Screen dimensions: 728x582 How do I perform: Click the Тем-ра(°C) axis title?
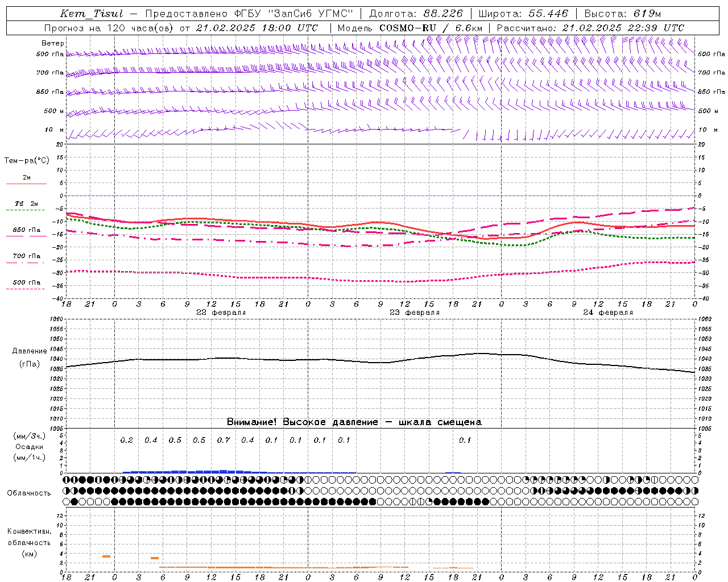click(27, 161)
